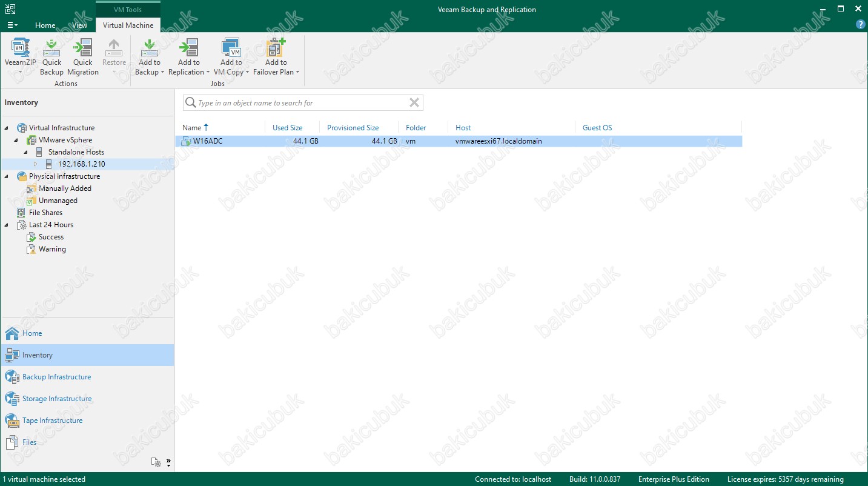Click the VM Tools contextual tab
This screenshot has height=486, width=868.
tap(128, 10)
